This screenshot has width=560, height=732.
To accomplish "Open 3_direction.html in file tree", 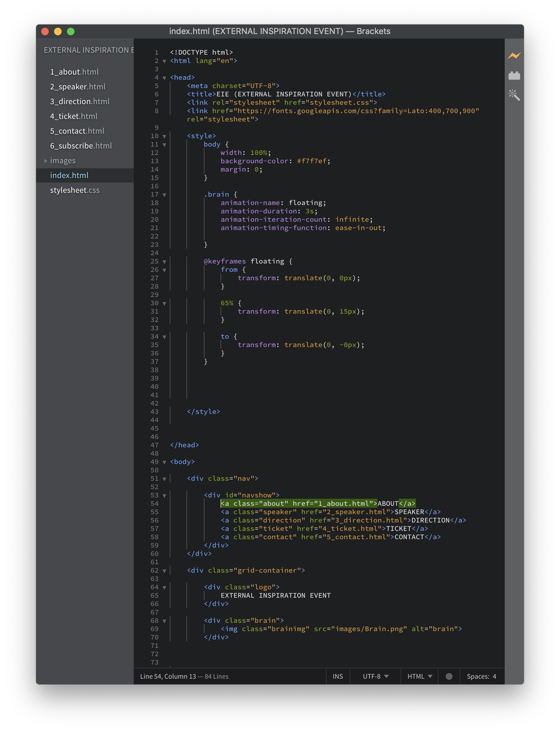I will (80, 101).
